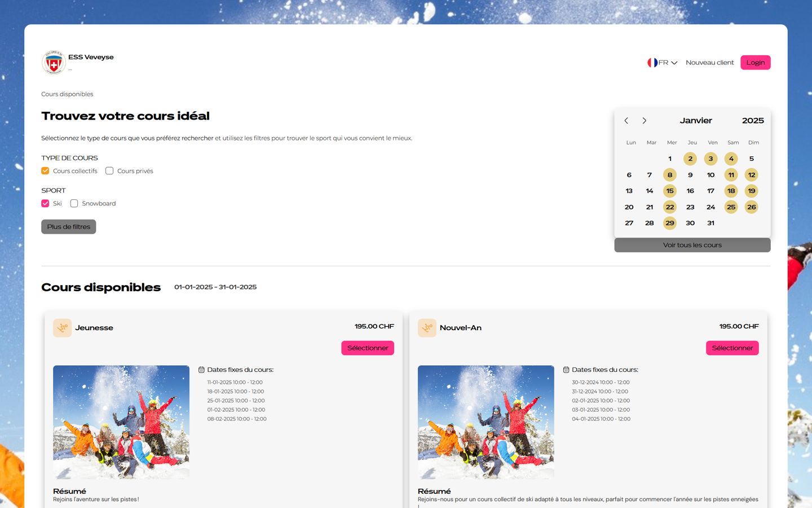
Task: Select January 11 on the calendar
Action: (731, 175)
